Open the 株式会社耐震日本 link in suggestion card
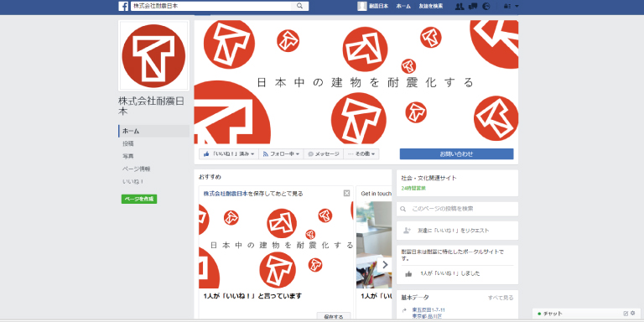644x322 pixels. [226, 194]
